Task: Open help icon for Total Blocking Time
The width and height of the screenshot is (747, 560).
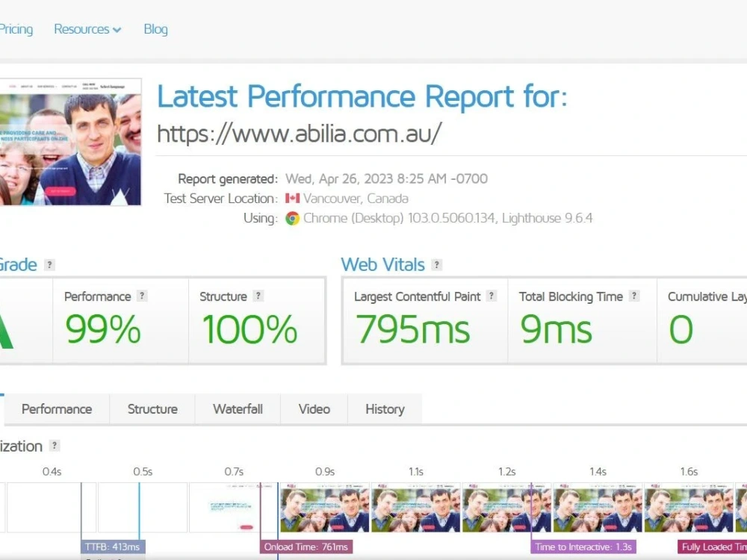Action: point(634,296)
